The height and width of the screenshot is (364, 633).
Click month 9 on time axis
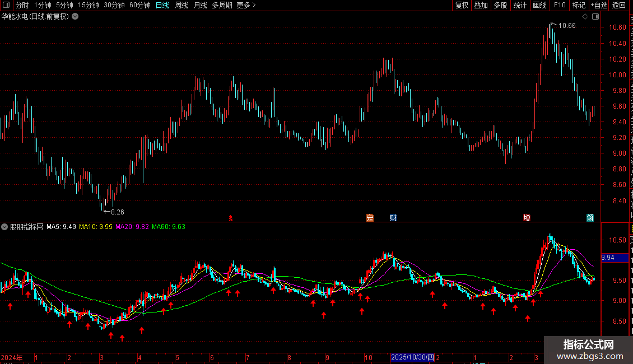(327, 357)
